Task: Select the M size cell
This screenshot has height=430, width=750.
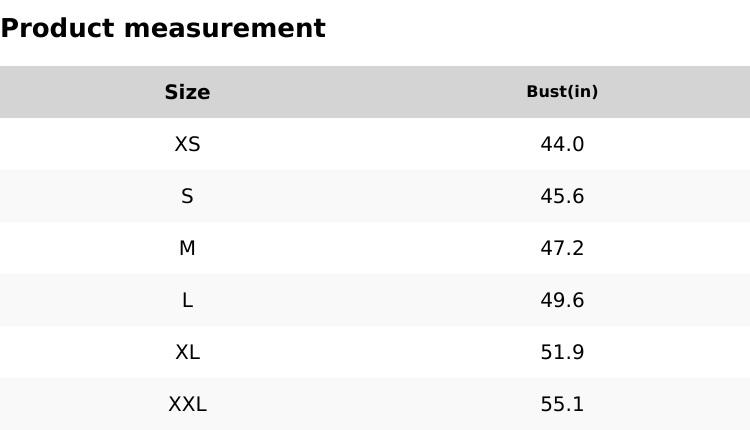Action: (x=187, y=248)
